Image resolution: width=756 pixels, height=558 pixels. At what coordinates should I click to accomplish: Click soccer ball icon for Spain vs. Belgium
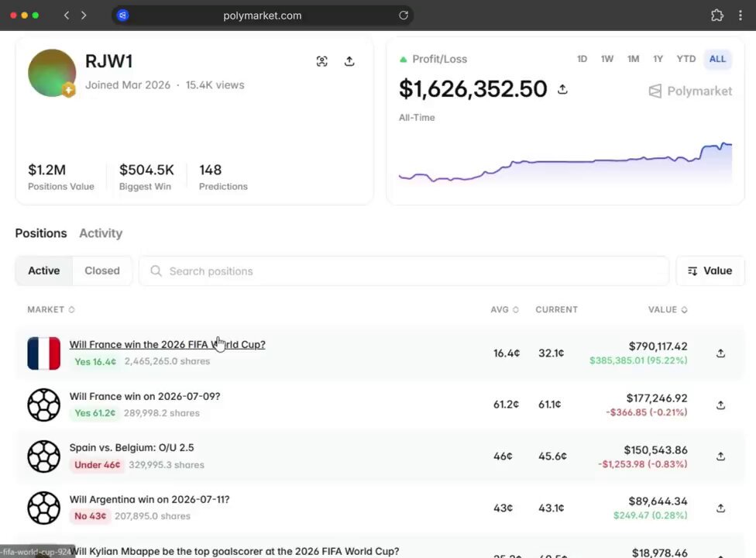tap(44, 456)
